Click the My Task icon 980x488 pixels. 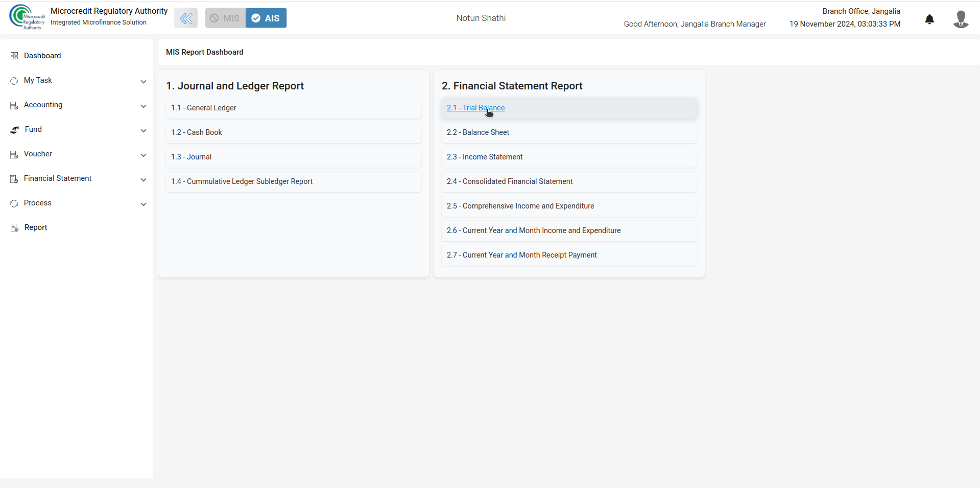tap(14, 81)
